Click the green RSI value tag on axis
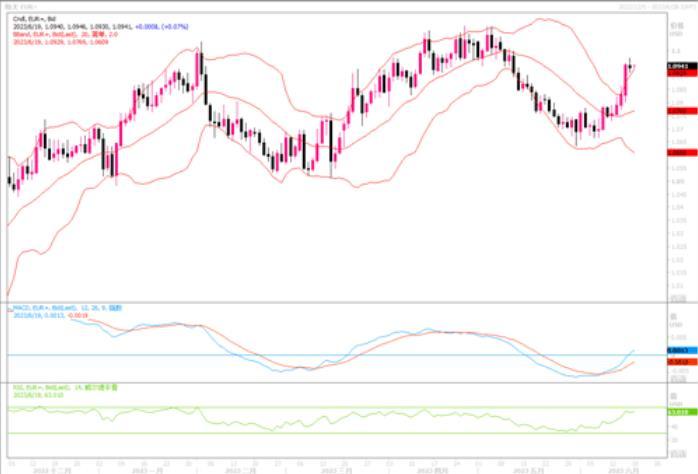Screen dimensions: 698x474 click(676, 411)
